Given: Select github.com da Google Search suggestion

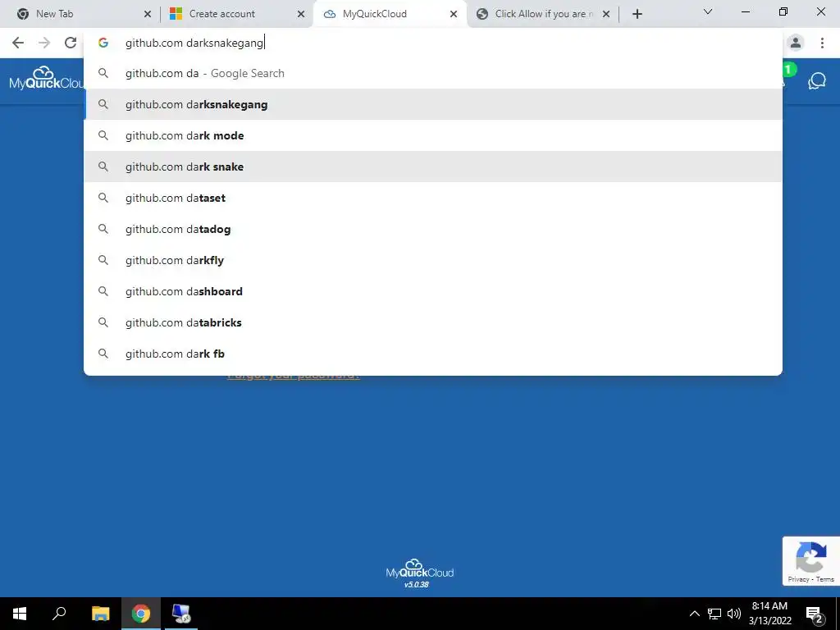Looking at the screenshot, I should [x=433, y=73].
